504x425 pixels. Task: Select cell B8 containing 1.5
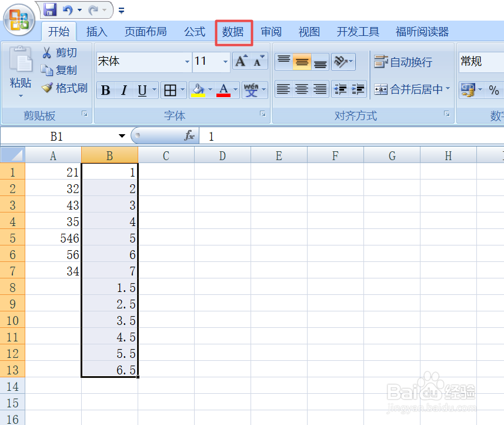(109, 287)
